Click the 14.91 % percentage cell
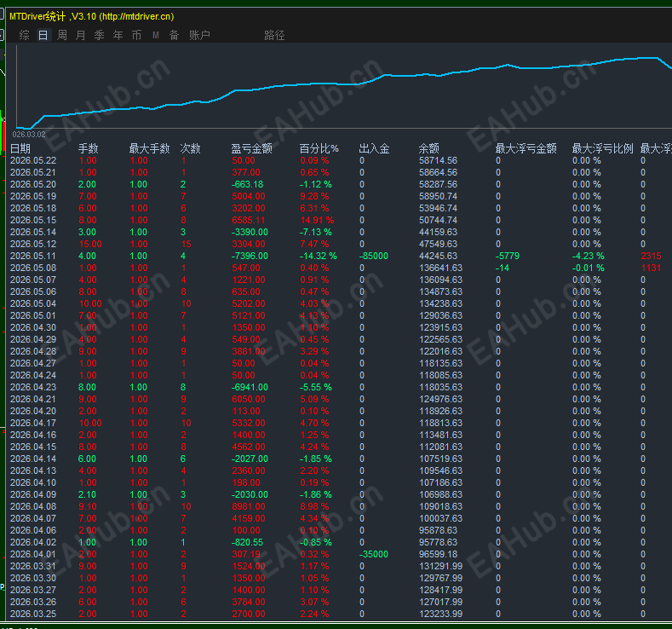 pos(317,220)
